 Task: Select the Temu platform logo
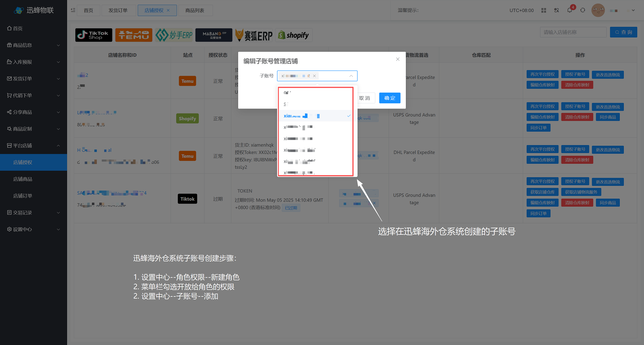(133, 35)
